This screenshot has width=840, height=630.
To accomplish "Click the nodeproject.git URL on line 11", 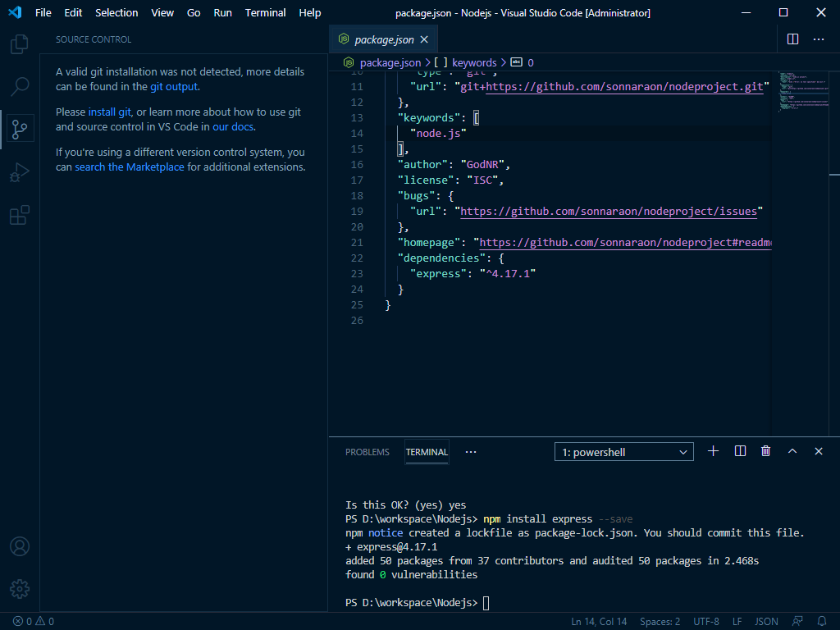I will pyautogui.click(x=624, y=86).
